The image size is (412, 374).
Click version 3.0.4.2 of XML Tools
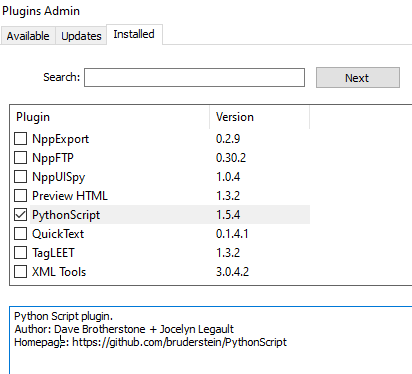232,272
